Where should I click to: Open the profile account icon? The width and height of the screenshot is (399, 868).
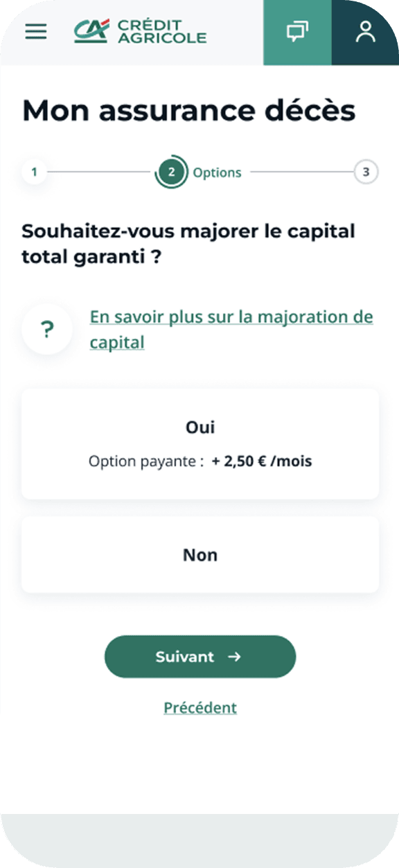point(366,31)
